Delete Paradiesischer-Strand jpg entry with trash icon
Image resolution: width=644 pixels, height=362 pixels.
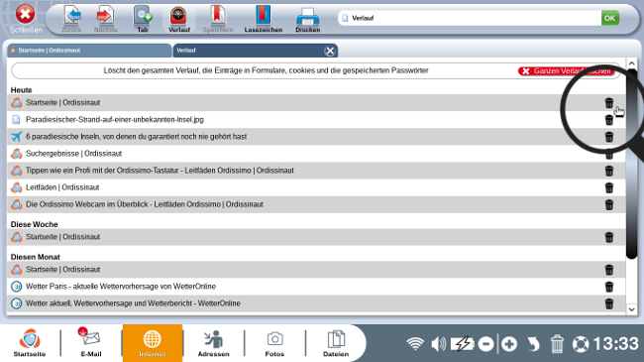pyautogui.click(x=609, y=120)
